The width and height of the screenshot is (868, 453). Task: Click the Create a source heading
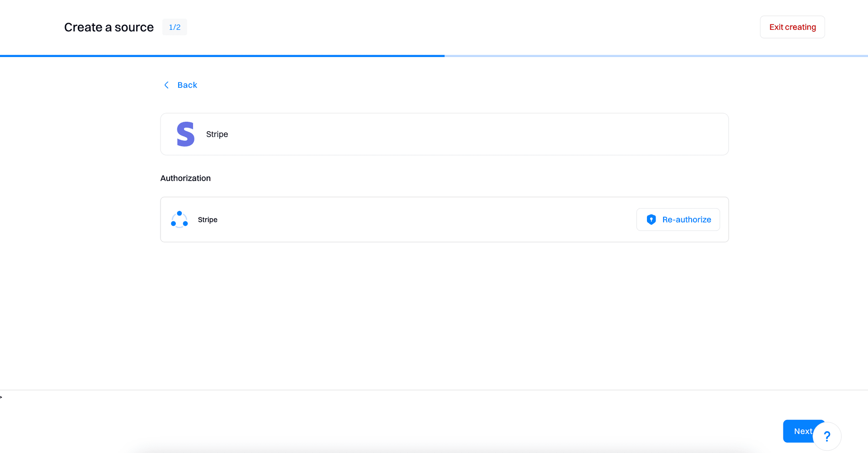pyautogui.click(x=109, y=27)
